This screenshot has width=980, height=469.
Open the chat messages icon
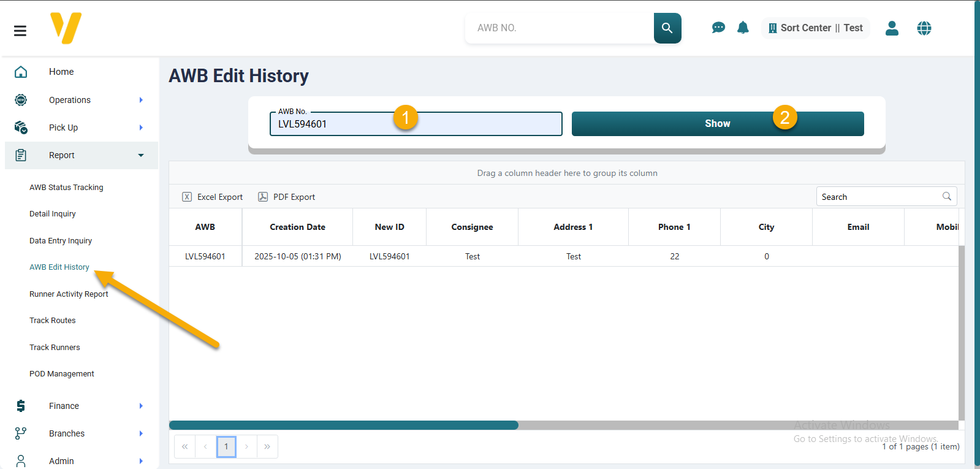[x=718, y=28]
